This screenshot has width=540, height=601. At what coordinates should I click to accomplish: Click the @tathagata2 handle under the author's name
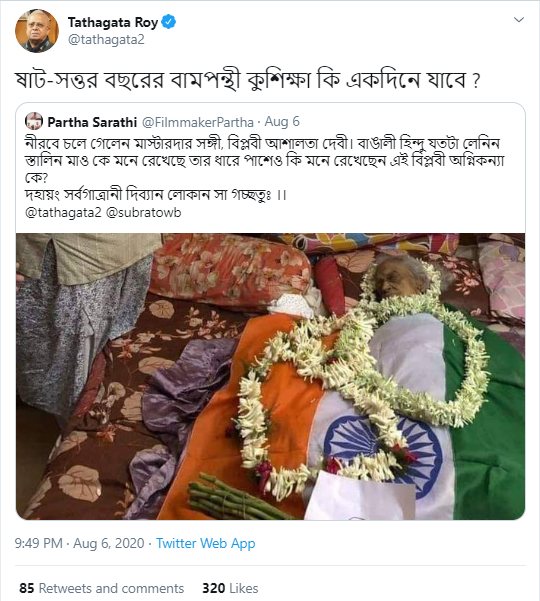point(106,40)
